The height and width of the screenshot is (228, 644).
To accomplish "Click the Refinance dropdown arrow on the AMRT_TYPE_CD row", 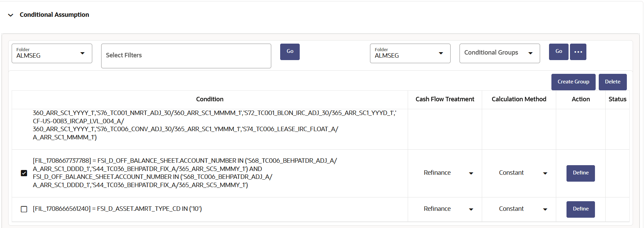I will coord(471,209).
